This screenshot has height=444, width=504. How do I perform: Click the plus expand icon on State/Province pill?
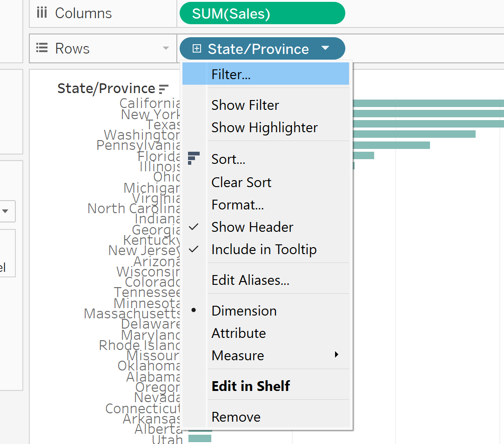[197, 49]
